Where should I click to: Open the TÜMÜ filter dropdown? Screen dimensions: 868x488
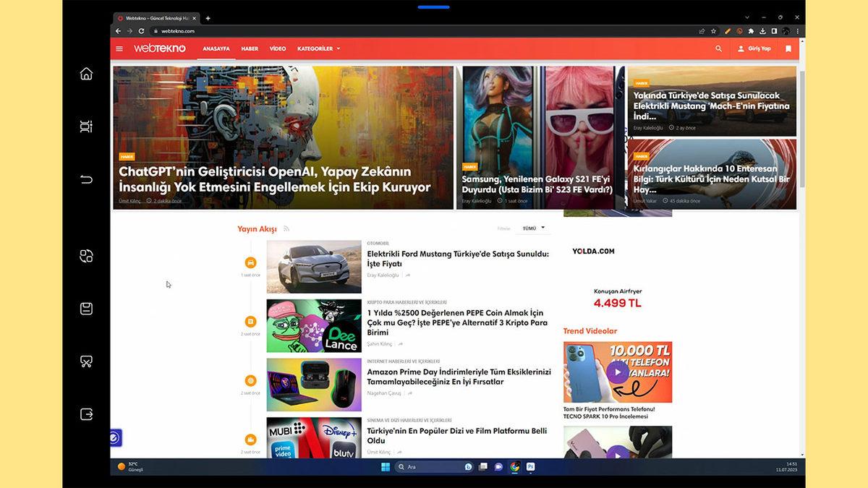[x=534, y=228]
